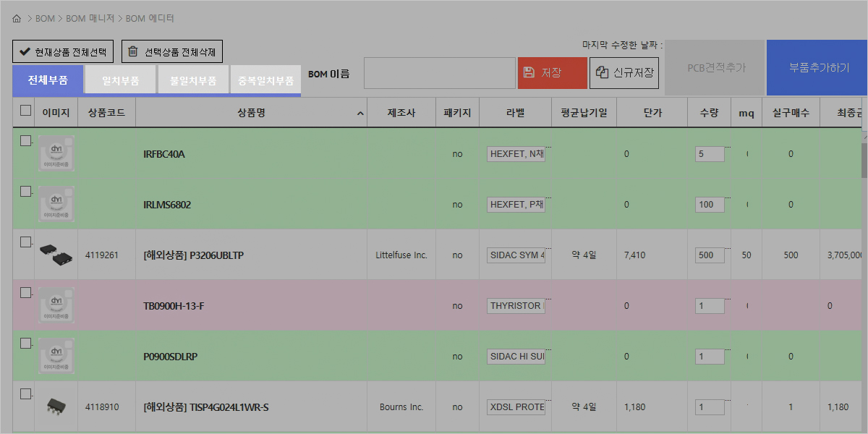Screen dimensions: 868x434
Task: Switch to the 불일치부품 tab
Action: point(192,80)
